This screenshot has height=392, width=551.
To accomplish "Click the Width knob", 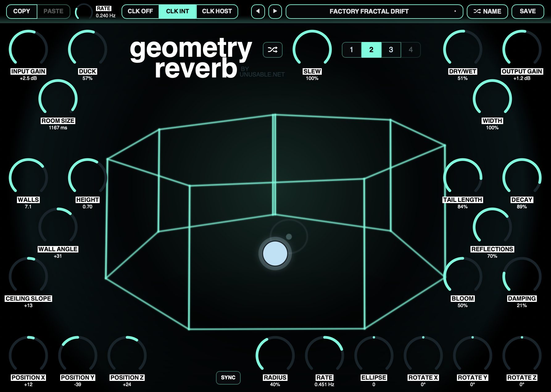I will coord(492,98).
